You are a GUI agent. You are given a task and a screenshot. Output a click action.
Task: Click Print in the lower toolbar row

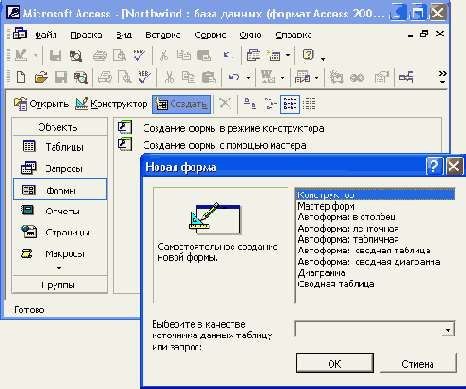[x=105, y=78]
